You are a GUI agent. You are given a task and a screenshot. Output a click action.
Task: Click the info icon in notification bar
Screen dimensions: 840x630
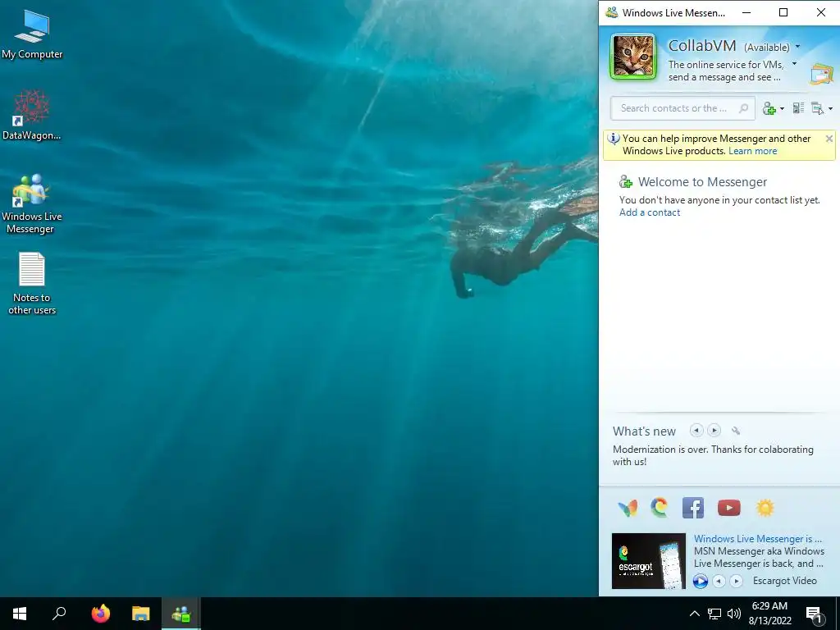[614, 139]
